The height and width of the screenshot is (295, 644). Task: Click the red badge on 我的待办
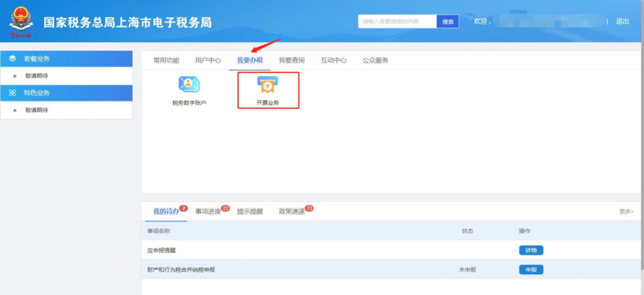[x=184, y=208]
